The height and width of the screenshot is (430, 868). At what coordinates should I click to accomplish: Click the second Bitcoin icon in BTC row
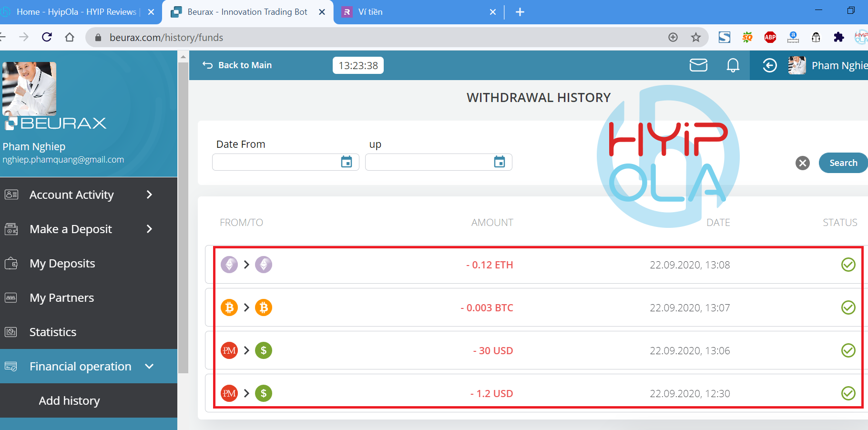point(264,307)
